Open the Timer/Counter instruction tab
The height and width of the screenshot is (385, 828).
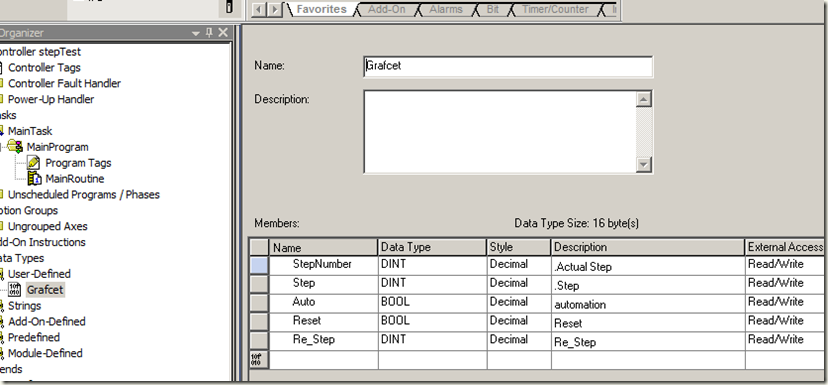555,9
